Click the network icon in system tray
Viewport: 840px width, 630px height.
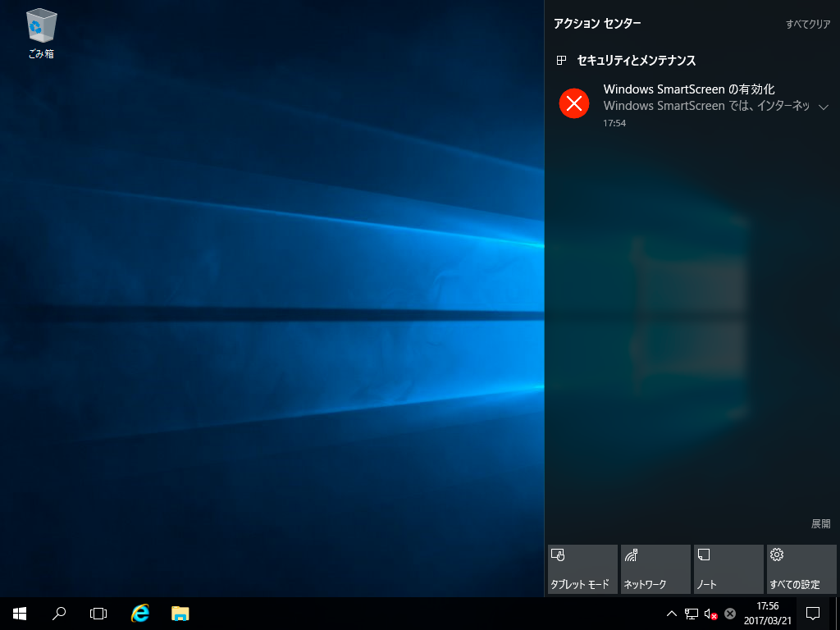coord(692,614)
